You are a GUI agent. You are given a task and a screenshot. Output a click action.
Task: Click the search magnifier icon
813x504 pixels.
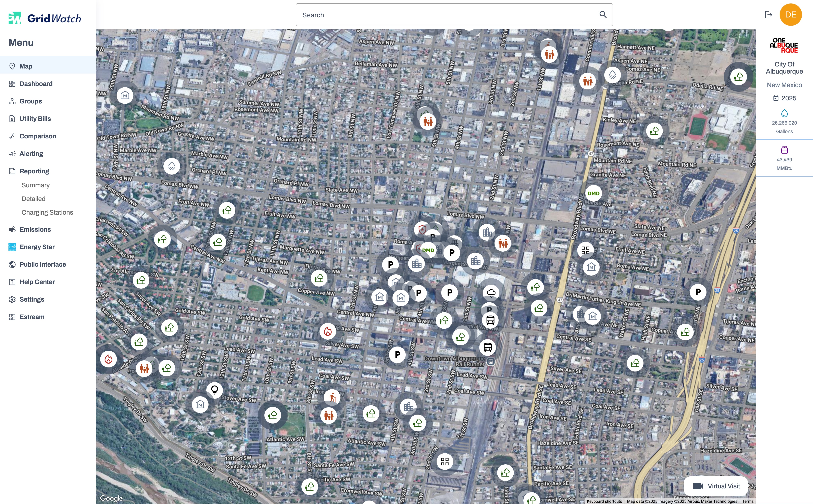point(603,15)
